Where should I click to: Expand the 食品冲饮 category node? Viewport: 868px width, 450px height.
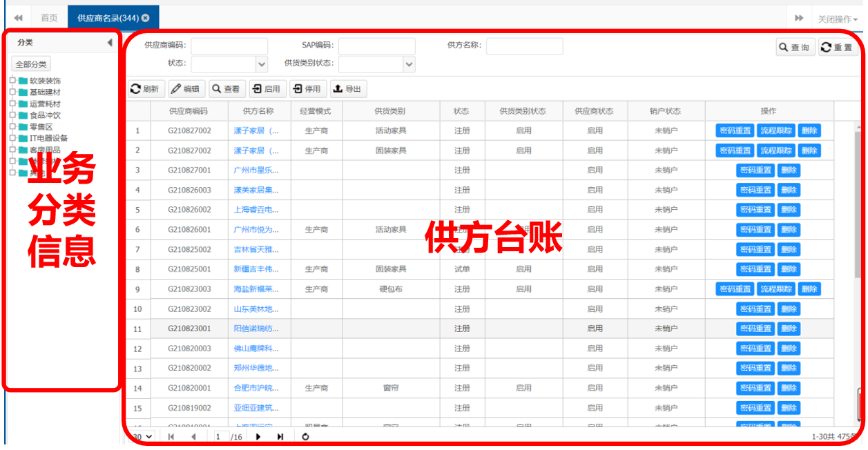pos(13,115)
